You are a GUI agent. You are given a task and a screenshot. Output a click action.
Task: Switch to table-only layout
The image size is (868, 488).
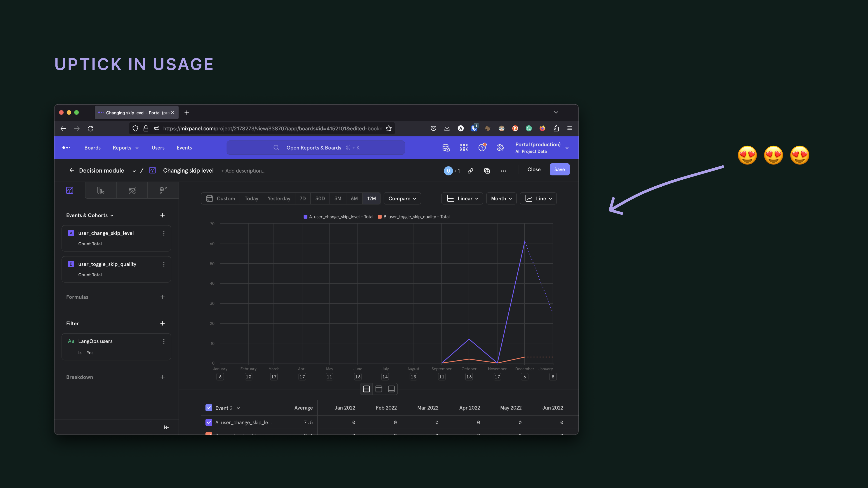pos(391,389)
